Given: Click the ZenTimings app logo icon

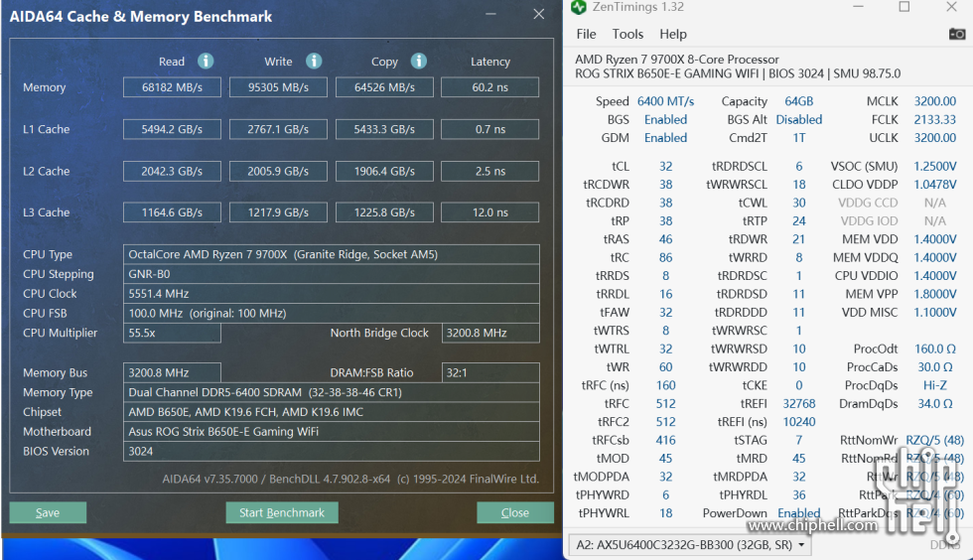Looking at the screenshot, I should point(578,7).
